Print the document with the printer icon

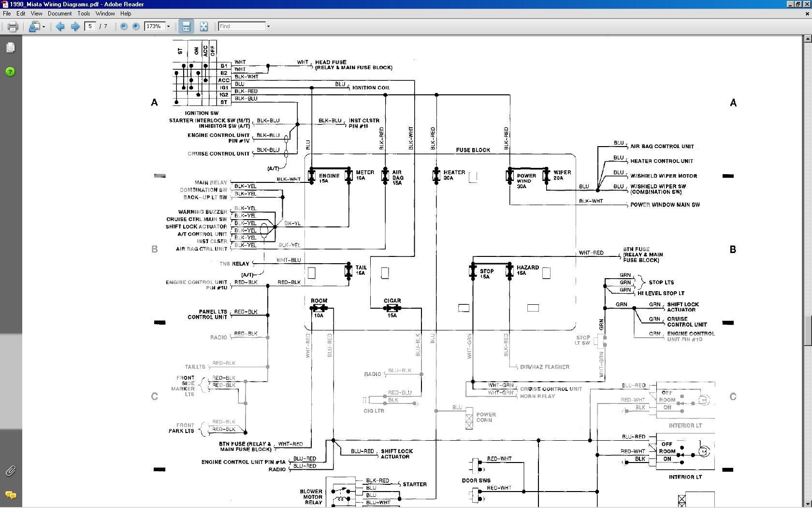(x=13, y=27)
